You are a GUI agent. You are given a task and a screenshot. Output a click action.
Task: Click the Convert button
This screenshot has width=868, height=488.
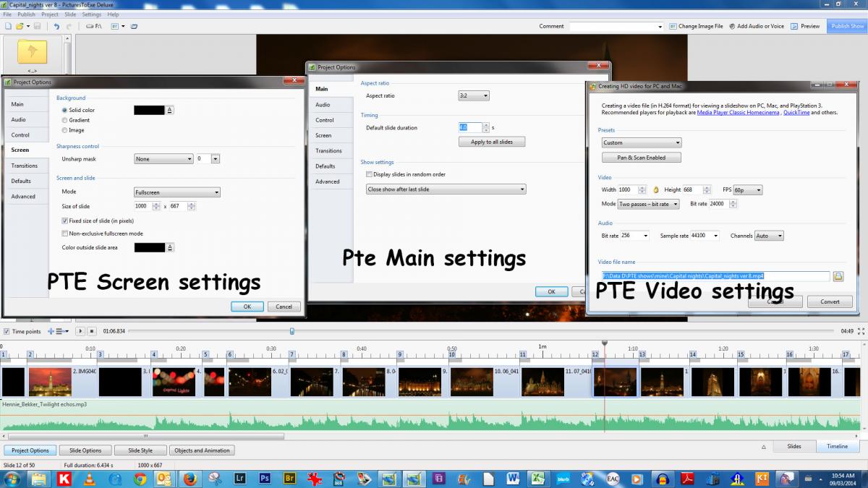click(x=829, y=301)
